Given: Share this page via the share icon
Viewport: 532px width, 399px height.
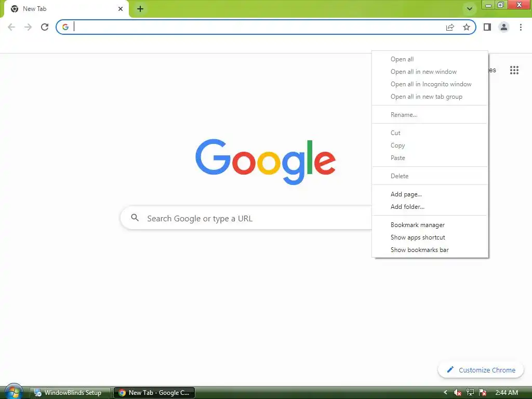Looking at the screenshot, I should (x=450, y=27).
